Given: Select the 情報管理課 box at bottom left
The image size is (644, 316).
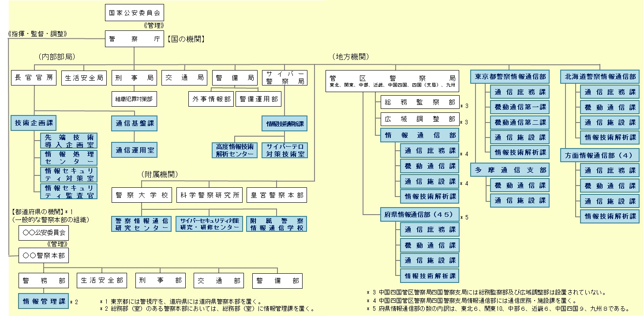Looking at the screenshot, I should pos(43,301).
